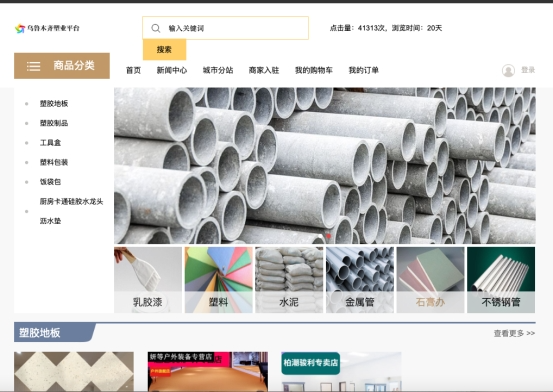
Task: Open 新闻中心 navigation item
Action: click(x=172, y=70)
